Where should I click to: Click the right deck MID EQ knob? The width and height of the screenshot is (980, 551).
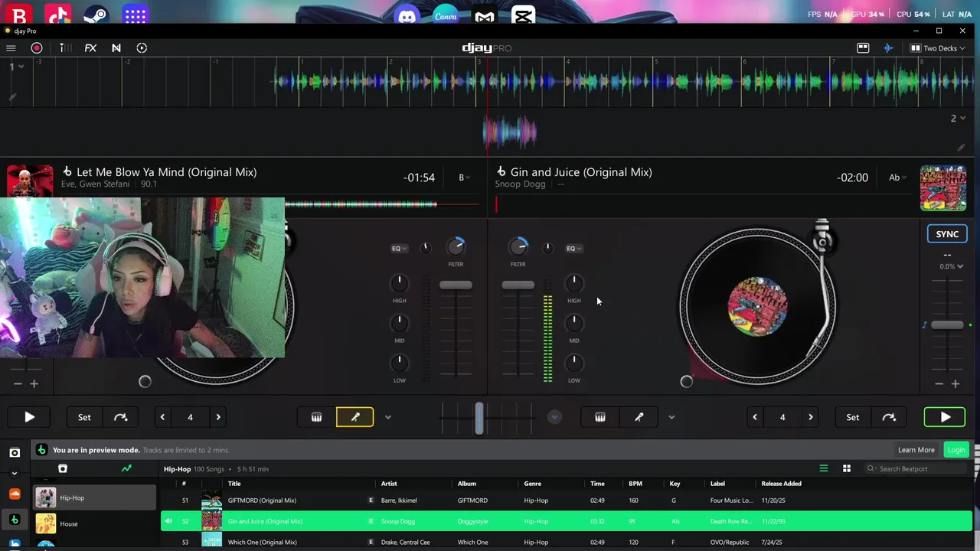(574, 323)
